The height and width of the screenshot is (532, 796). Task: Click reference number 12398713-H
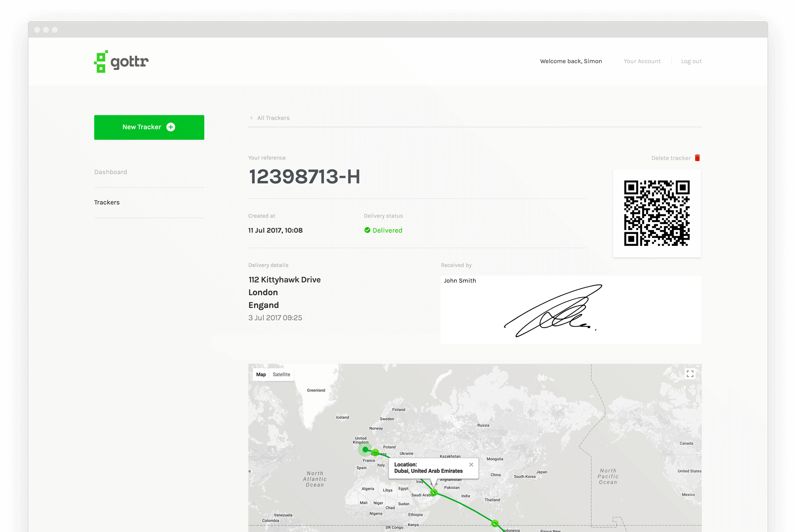click(x=304, y=177)
